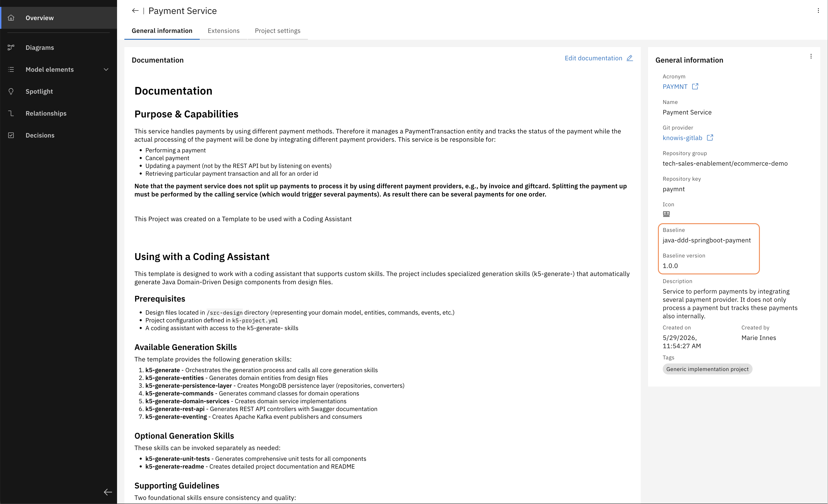Expand the Model elements chevron
The width and height of the screenshot is (828, 504).
(106, 69)
